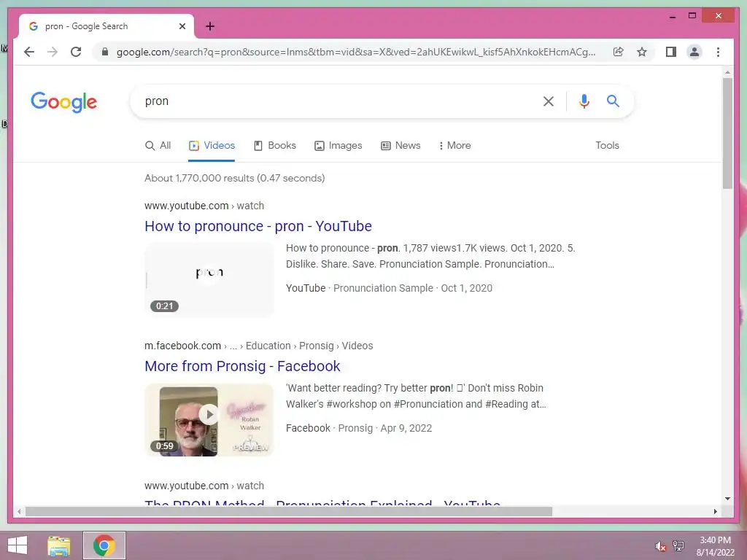Viewport: 747px width, 560px height.
Task: Open the Windows Start menu
Action: [x=18, y=545]
